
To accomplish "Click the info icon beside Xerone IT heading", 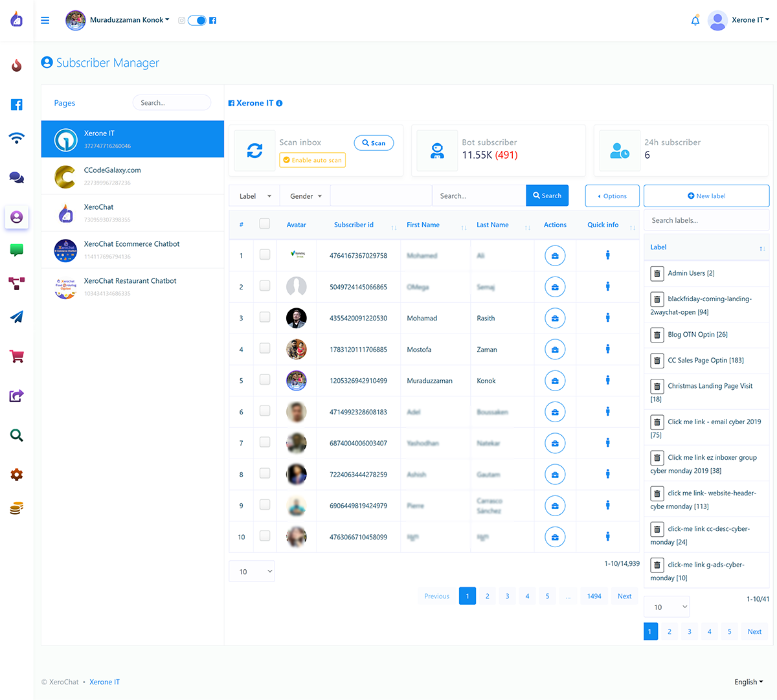I will pyautogui.click(x=279, y=104).
